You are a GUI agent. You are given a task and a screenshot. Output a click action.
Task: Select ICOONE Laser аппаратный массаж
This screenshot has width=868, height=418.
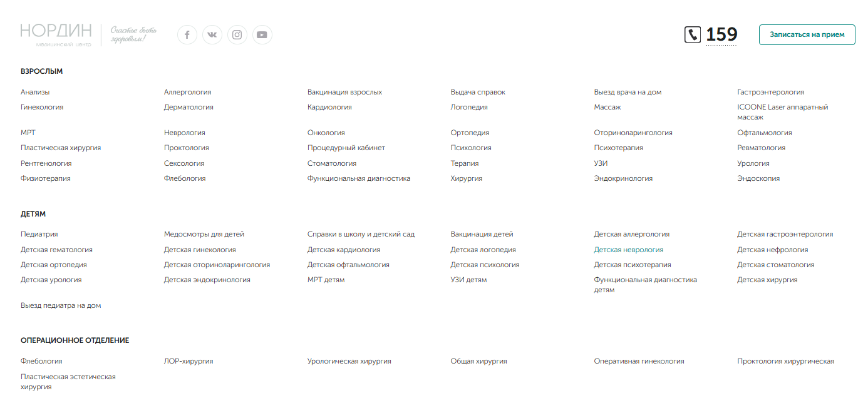783,112
